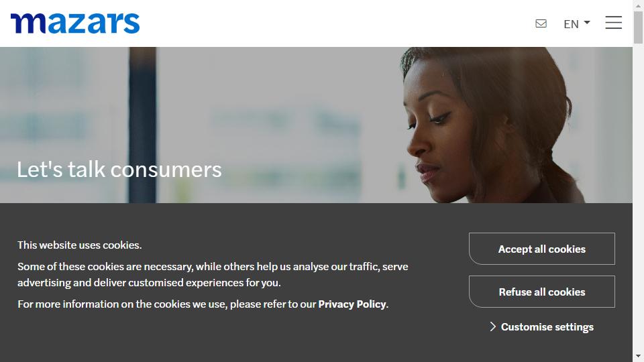Click the cookie description paragraph
This screenshot has width=644, height=362.
[x=213, y=275]
